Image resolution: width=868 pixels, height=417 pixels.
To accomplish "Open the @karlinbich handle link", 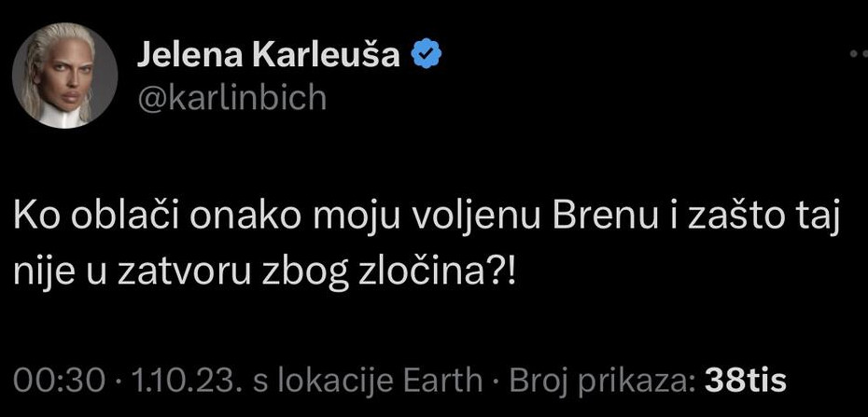I will (231, 97).
